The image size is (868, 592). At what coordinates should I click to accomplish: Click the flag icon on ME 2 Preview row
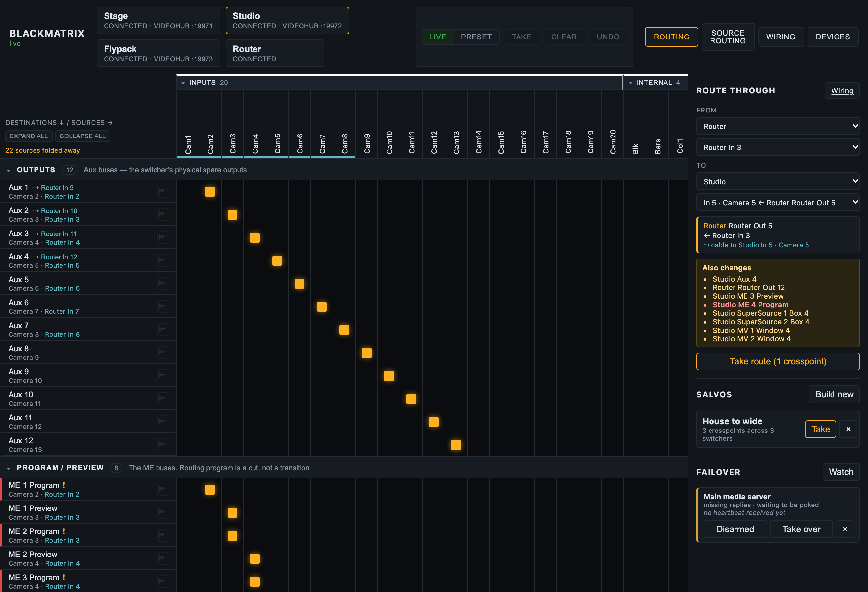163,558
